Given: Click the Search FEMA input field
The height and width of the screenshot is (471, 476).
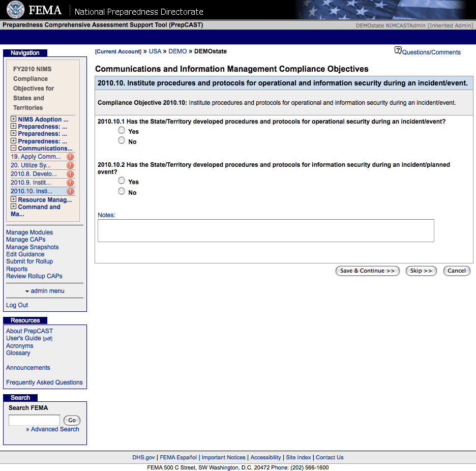Looking at the screenshot, I should [34, 420].
